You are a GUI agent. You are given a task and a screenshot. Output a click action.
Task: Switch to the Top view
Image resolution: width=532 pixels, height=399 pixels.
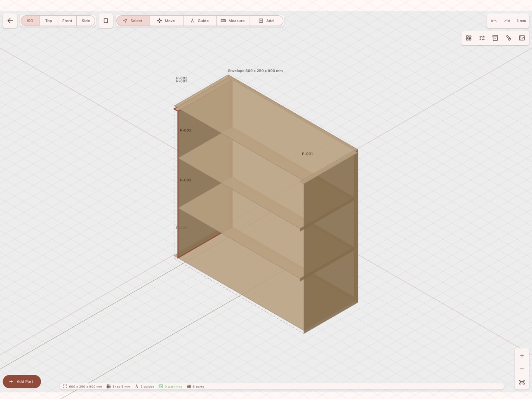(49, 21)
